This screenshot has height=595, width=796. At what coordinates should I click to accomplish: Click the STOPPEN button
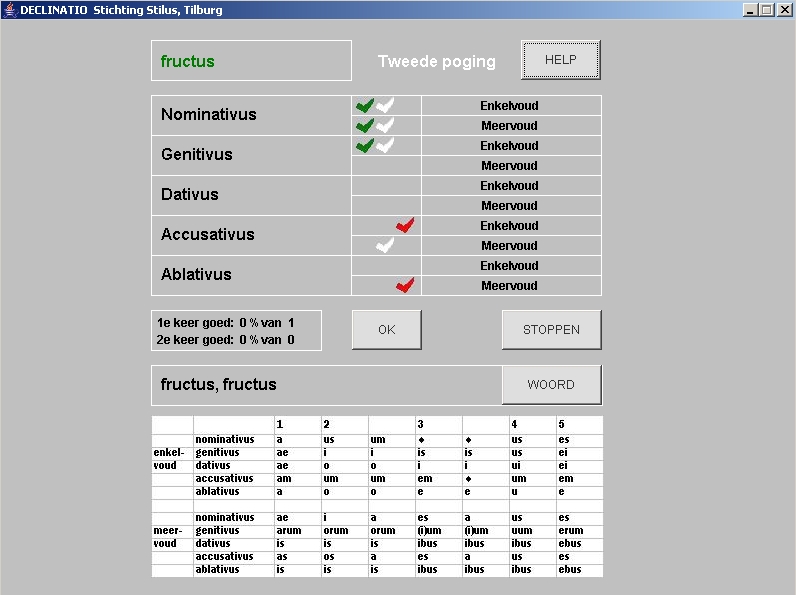click(x=551, y=330)
